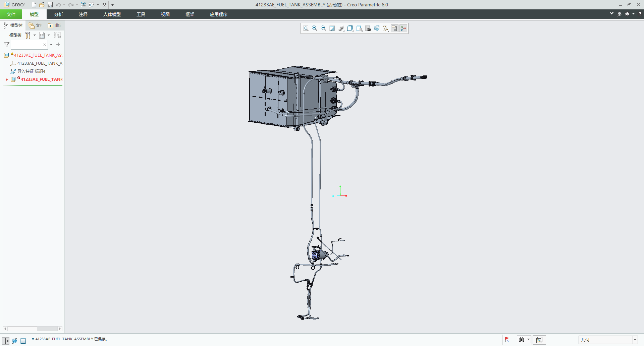This screenshot has width=644, height=346.
Task: Open the Saved Orientations cube icon
Action: [350, 28]
